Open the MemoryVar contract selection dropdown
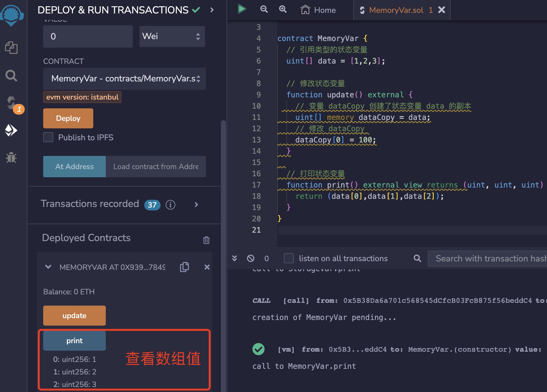 click(125, 79)
